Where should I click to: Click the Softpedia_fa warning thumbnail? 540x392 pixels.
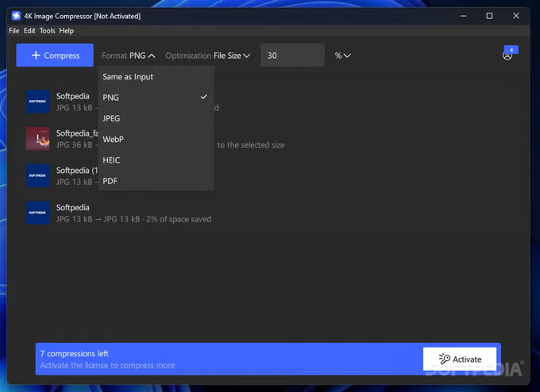coord(38,139)
